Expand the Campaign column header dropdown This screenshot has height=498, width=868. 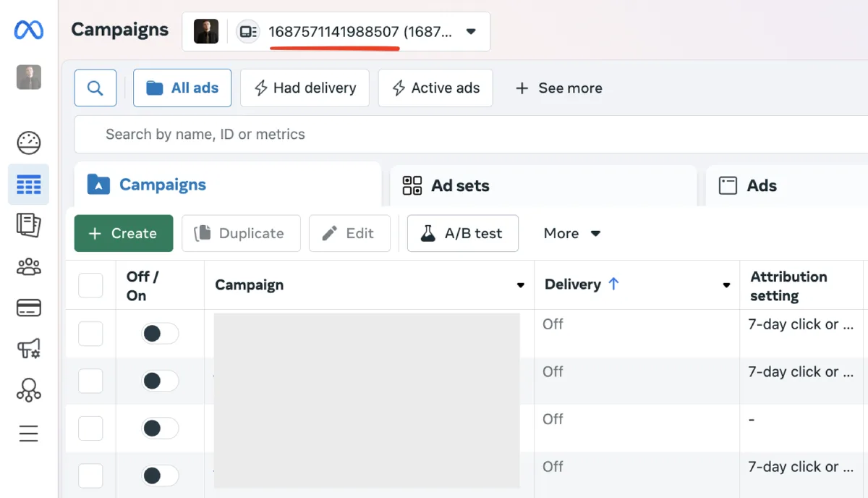[x=520, y=285]
